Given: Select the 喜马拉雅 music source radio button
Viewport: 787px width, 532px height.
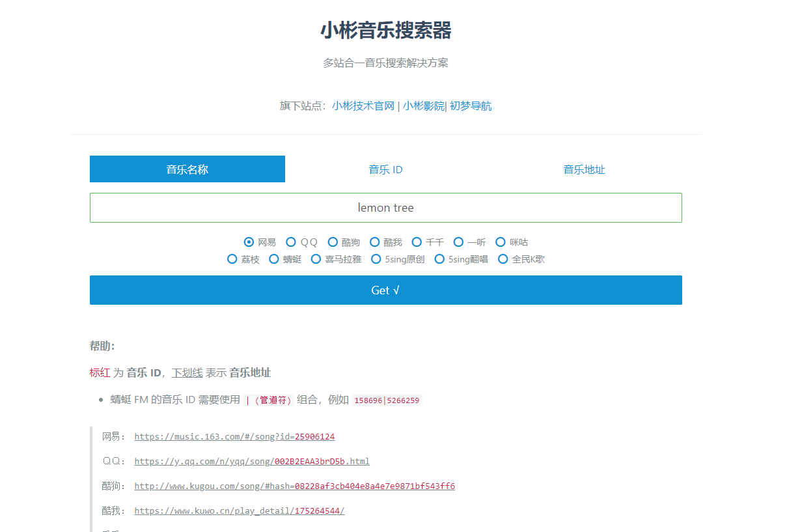Looking at the screenshot, I should [316, 259].
